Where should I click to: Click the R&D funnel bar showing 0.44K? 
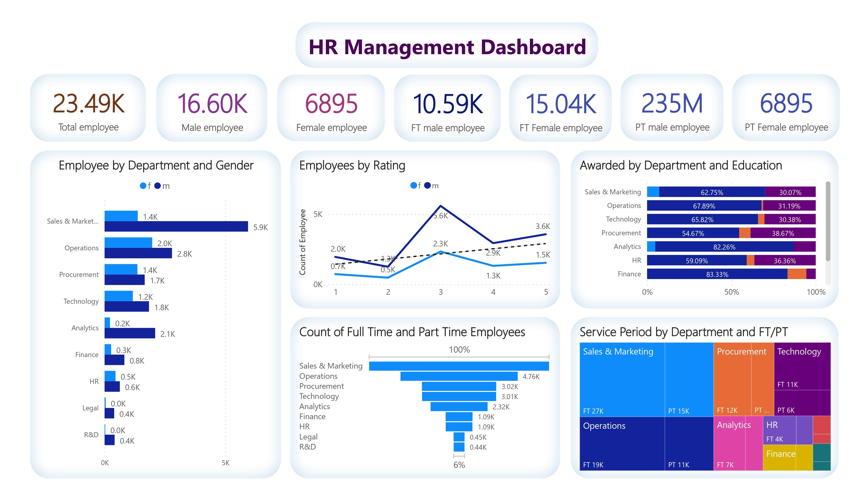pos(459,447)
